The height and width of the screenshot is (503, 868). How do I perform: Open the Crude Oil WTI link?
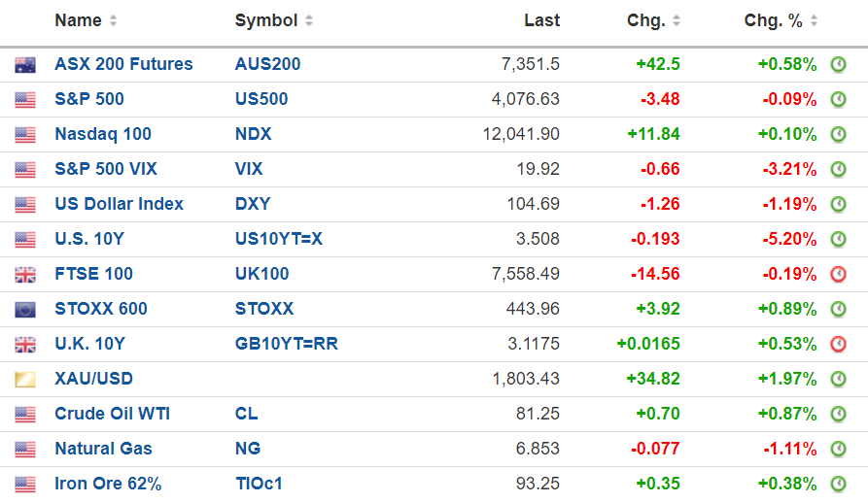pyautogui.click(x=112, y=414)
